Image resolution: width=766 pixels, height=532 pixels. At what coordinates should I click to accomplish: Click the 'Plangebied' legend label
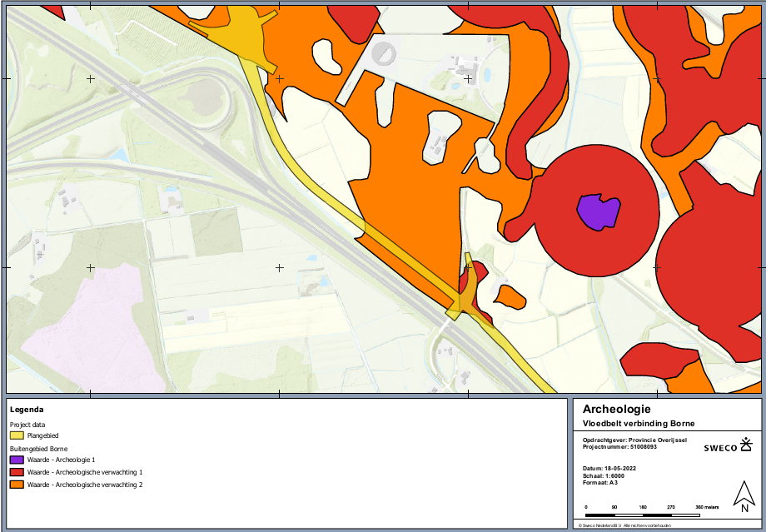[43, 435]
